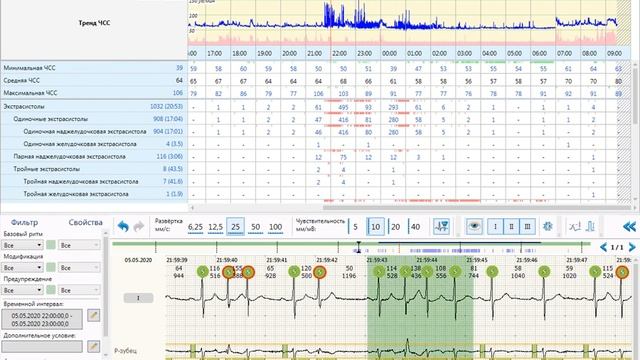
Task: Set sweep speed to 100 mm/s
Action: (x=276, y=227)
